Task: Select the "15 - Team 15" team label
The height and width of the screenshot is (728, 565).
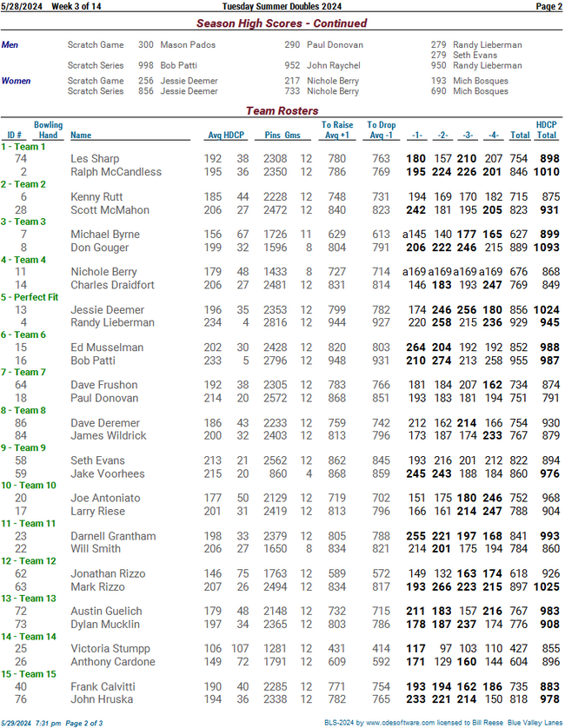Action: (28, 673)
